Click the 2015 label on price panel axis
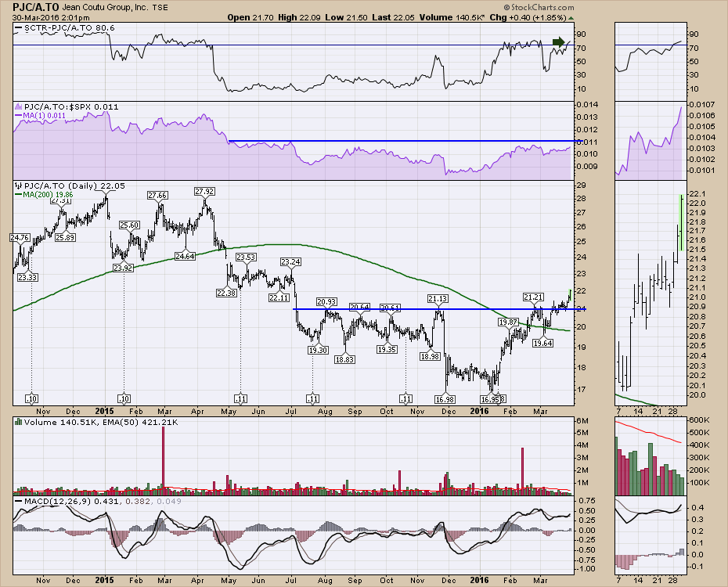Viewport: 728px width, 587px height. [104, 411]
